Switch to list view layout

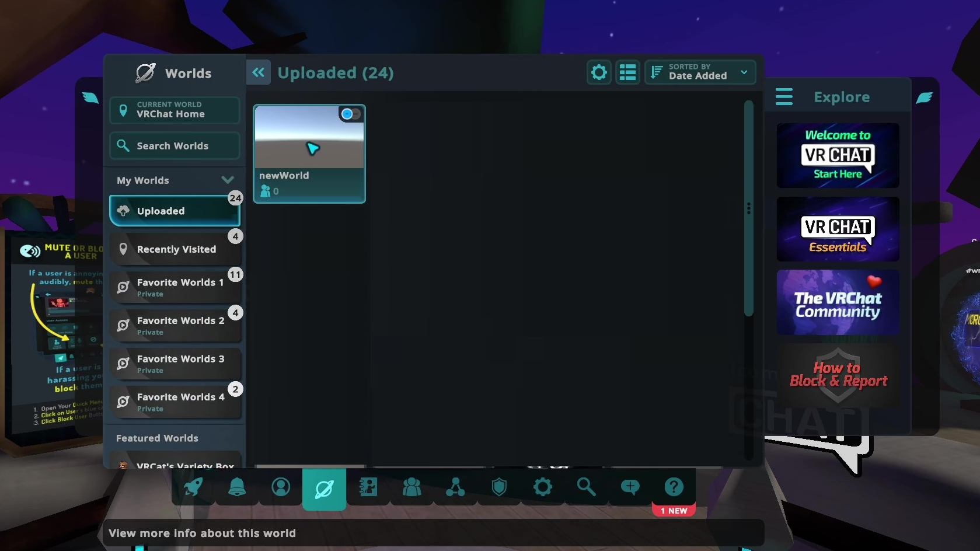coord(628,72)
